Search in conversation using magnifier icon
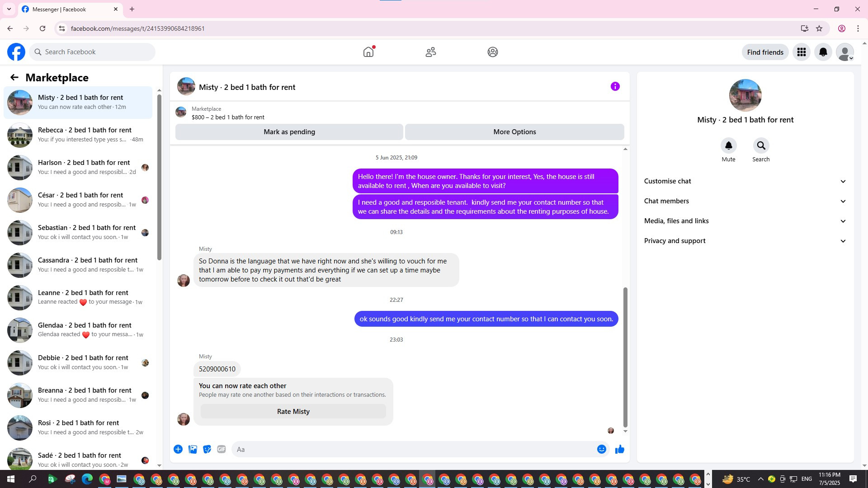The image size is (868, 488). 761,145
